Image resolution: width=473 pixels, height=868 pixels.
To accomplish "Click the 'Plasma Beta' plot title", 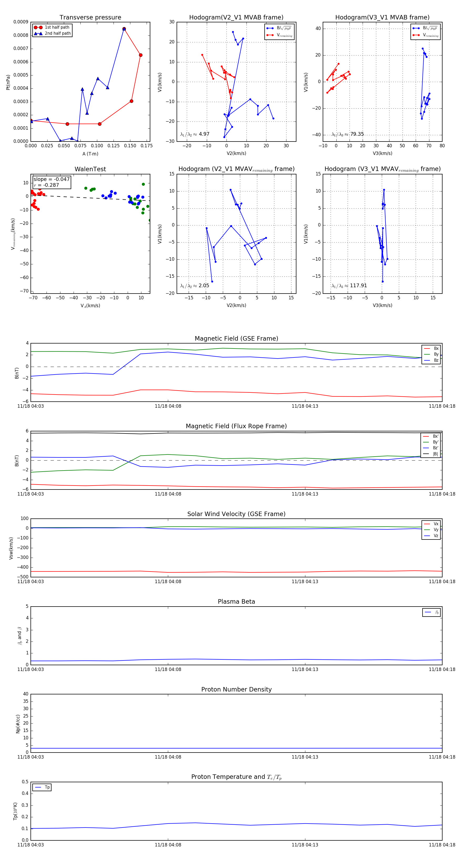I will [236, 602].
